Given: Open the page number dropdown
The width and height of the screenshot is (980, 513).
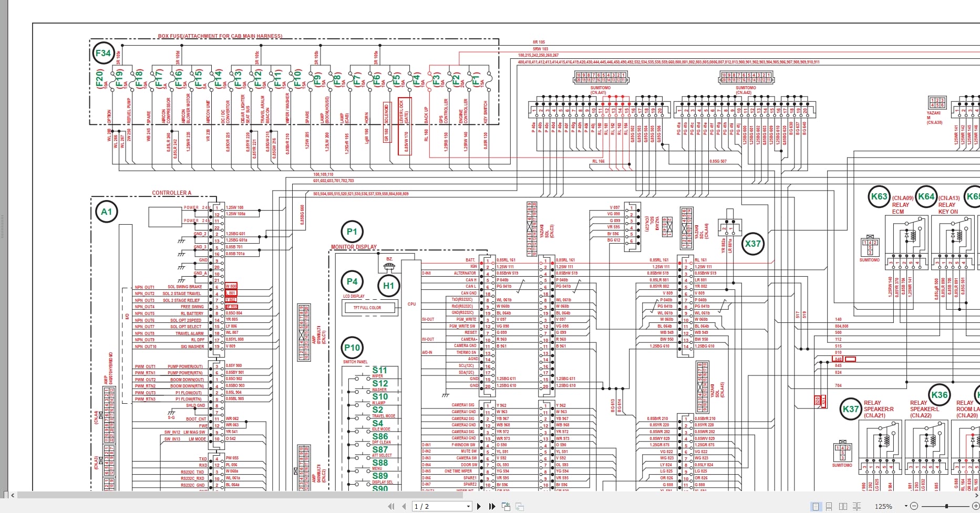Looking at the screenshot, I should tap(467, 506).
